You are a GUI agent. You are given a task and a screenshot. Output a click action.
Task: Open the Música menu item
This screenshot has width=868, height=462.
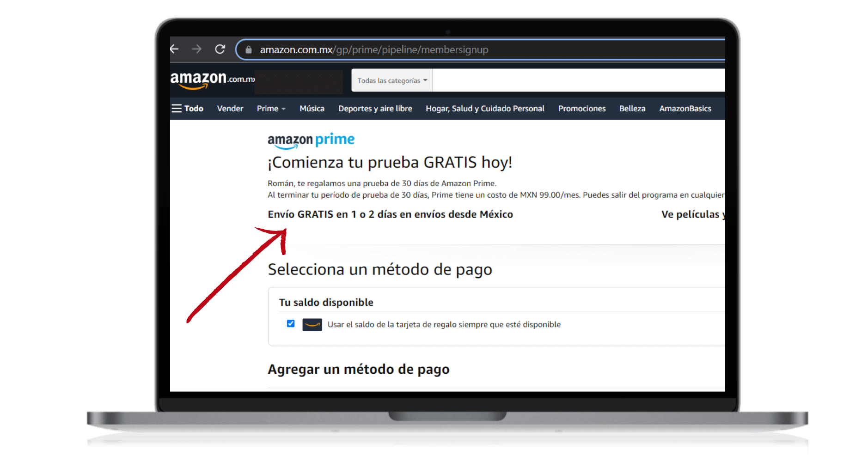tap(312, 109)
